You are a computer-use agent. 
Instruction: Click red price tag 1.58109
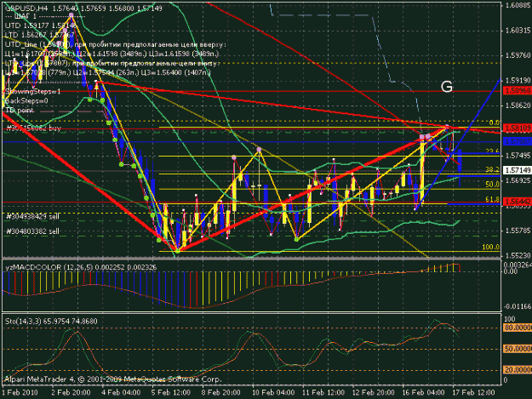click(x=518, y=128)
